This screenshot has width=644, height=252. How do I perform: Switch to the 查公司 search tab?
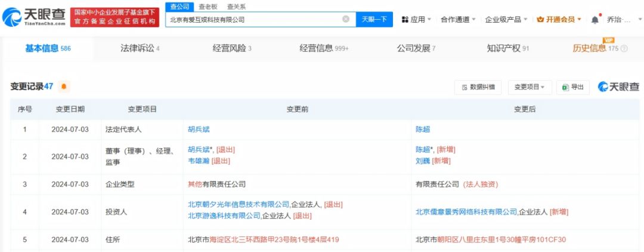click(180, 7)
